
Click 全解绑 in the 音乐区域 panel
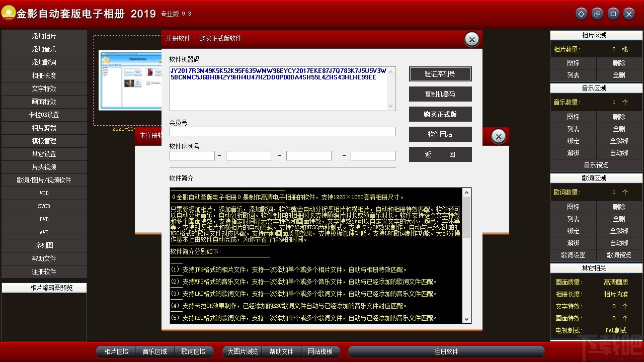coord(619,141)
